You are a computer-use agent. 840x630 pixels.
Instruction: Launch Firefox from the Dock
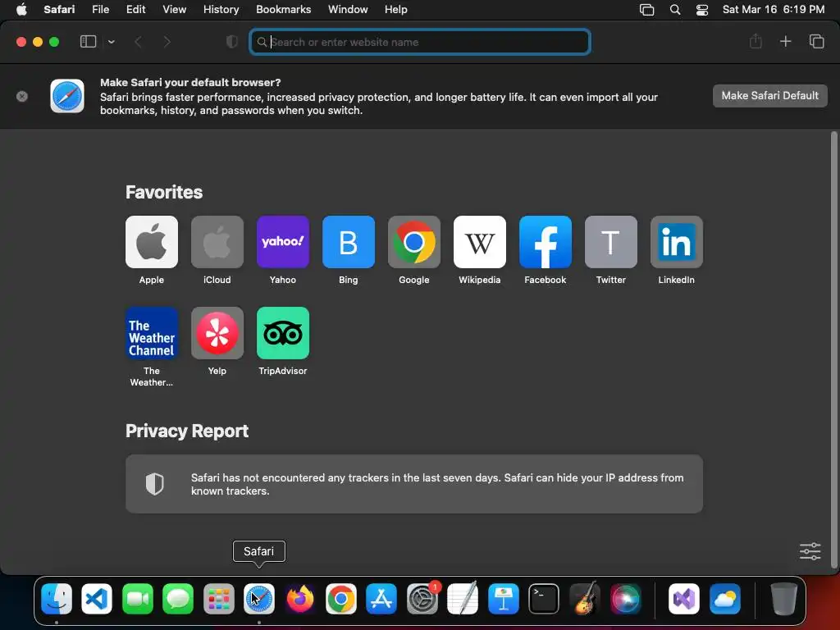[300, 598]
